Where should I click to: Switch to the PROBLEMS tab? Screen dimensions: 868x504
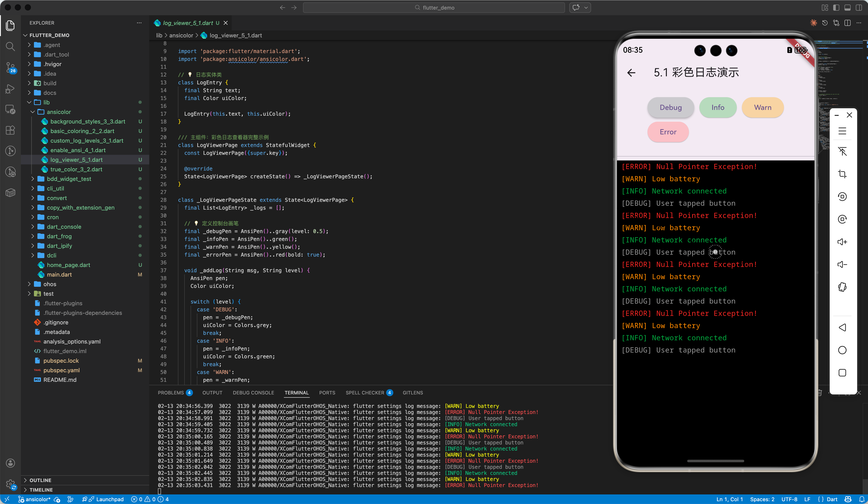(x=171, y=392)
